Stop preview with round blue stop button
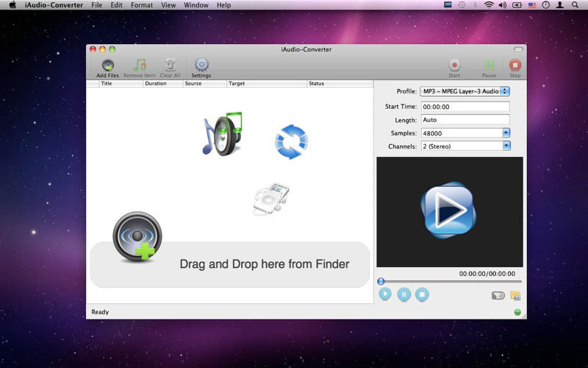Image resolution: width=588 pixels, height=368 pixels. (x=422, y=294)
